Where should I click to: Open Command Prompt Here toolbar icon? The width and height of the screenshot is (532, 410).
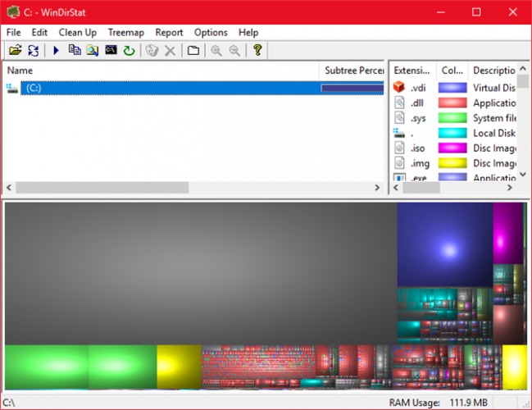pyautogui.click(x=111, y=50)
